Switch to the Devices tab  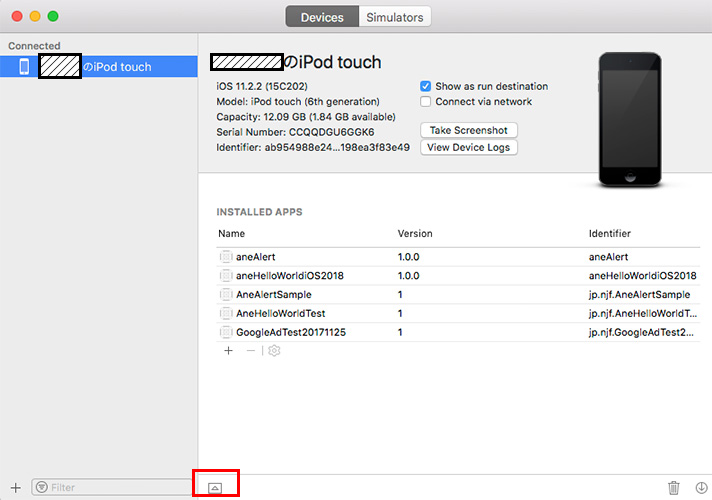pos(322,17)
